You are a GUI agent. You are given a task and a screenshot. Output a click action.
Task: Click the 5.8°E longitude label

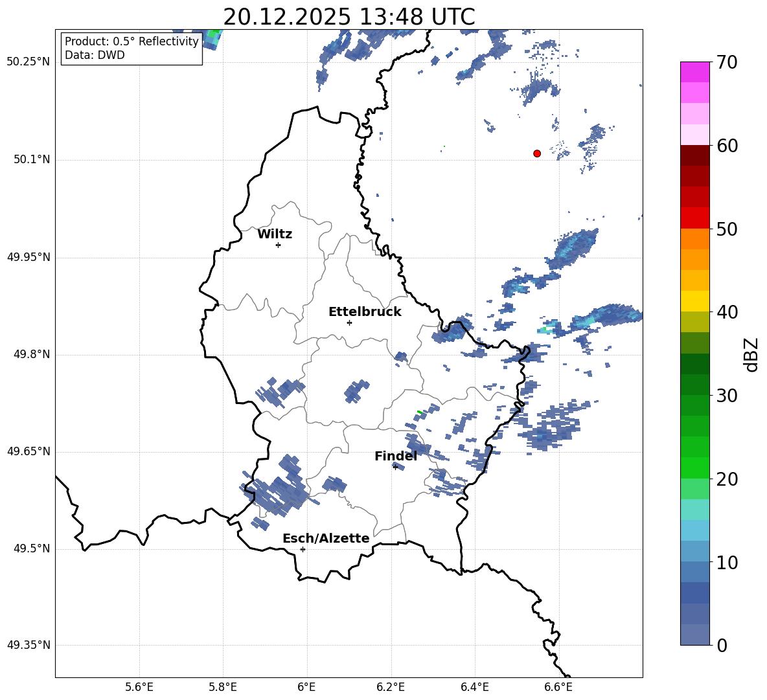223,687
